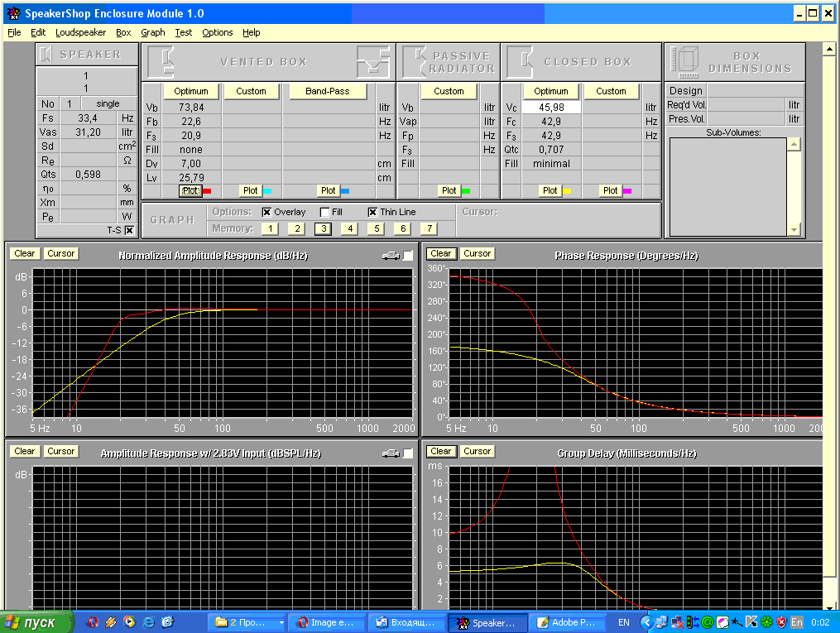
Task: Open the Loudspeaker menu
Action: click(x=80, y=32)
